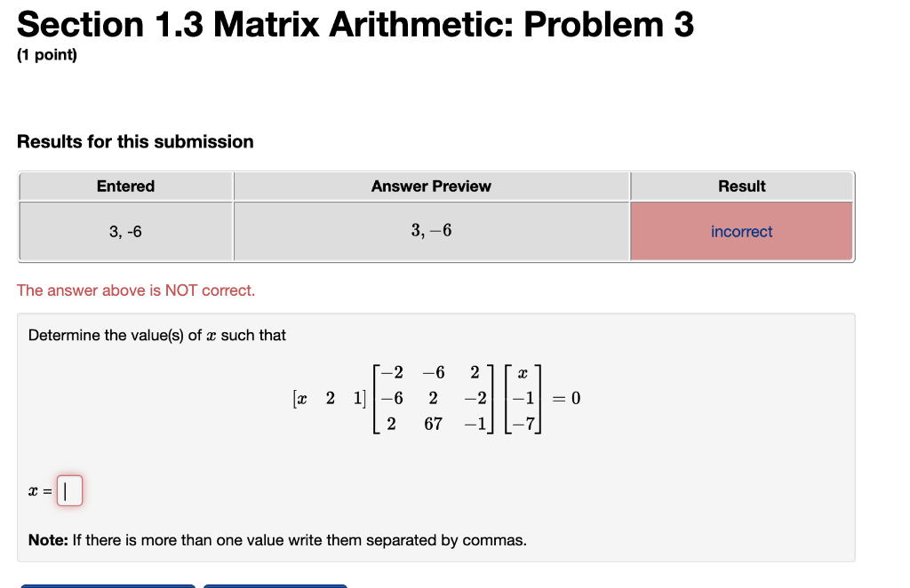Click the entered answer cell showing "3, -6"

click(125, 231)
